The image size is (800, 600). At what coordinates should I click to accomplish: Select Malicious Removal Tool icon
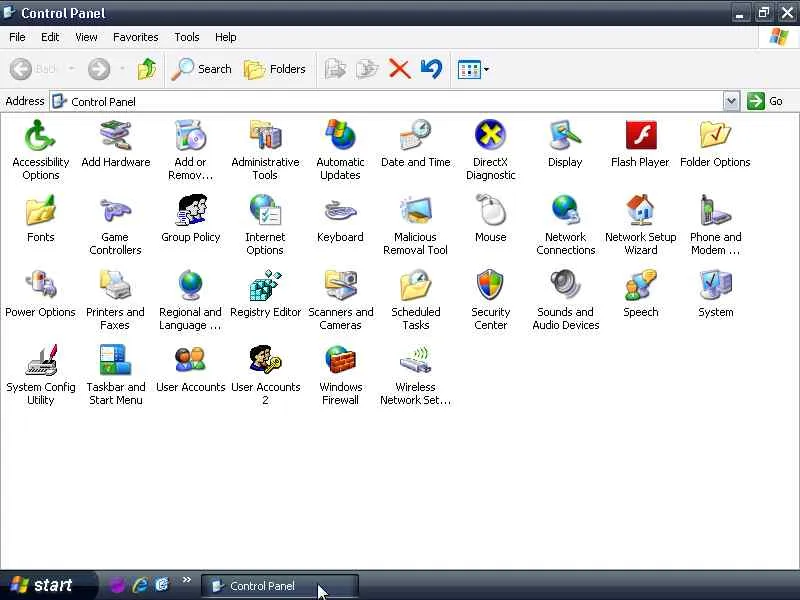[415, 210]
